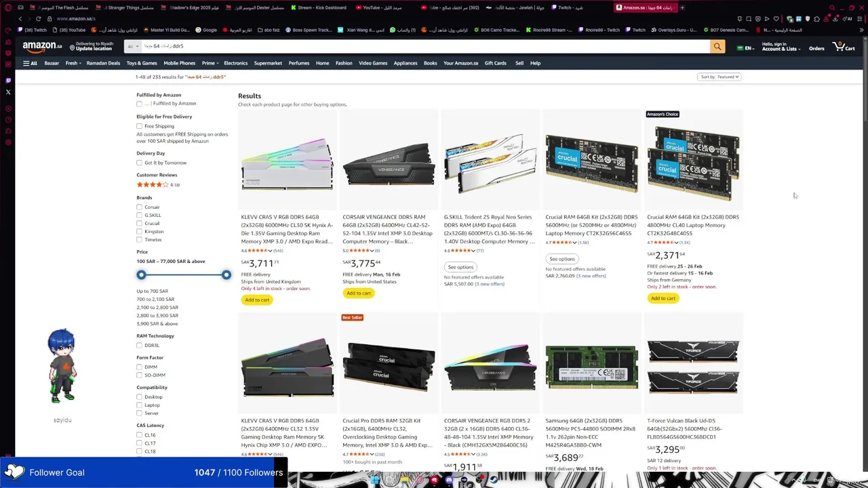The image size is (868, 488).
Task: Enable the Free Shipping checkbox
Action: (139, 126)
